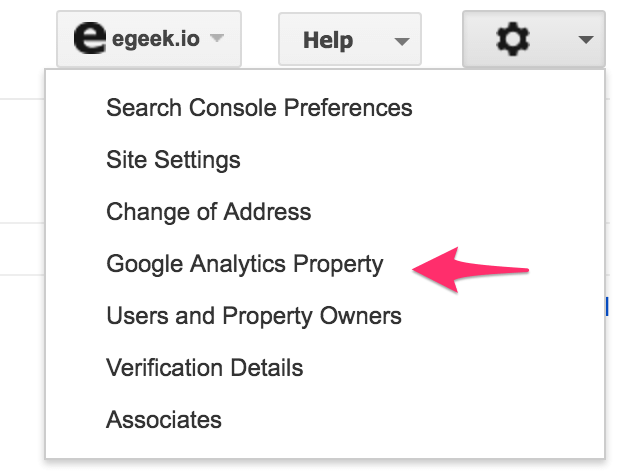Open settings via the gear icon
This screenshot has height=474, width=636.
pos(513,39)
